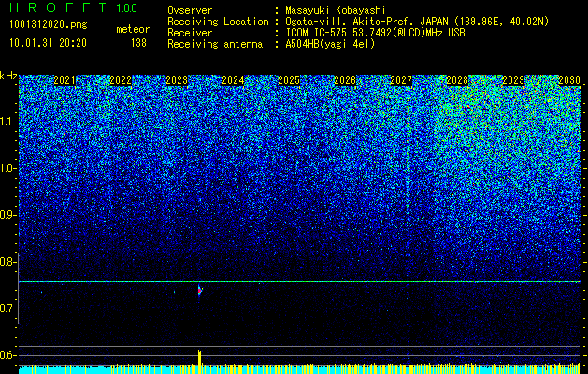Viewport: 588px width, 374px height.
Task: Click the 0.6 frequency axis label
Action: [7, 355]
